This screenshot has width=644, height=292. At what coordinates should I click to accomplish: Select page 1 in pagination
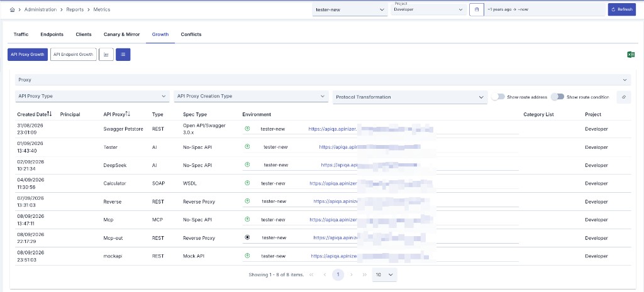(x=338, y=275)
